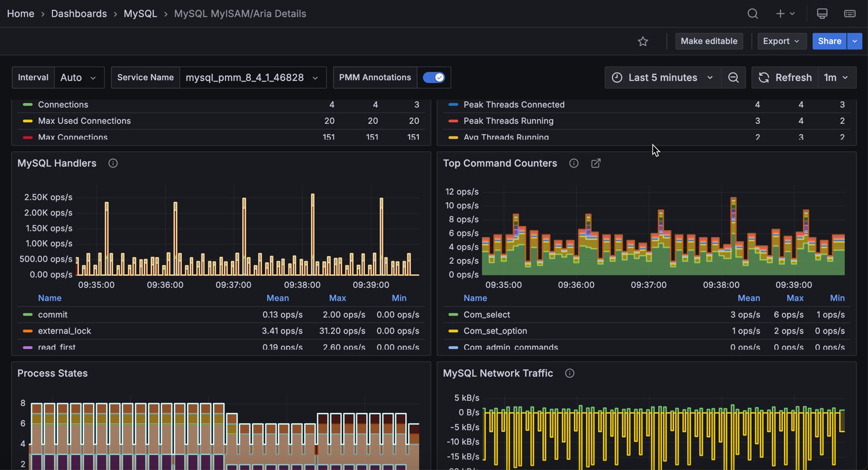Viewport: 868px width, 470px height.
Task: Open the MySQL breadcrumb item
Action: [140, 14]
